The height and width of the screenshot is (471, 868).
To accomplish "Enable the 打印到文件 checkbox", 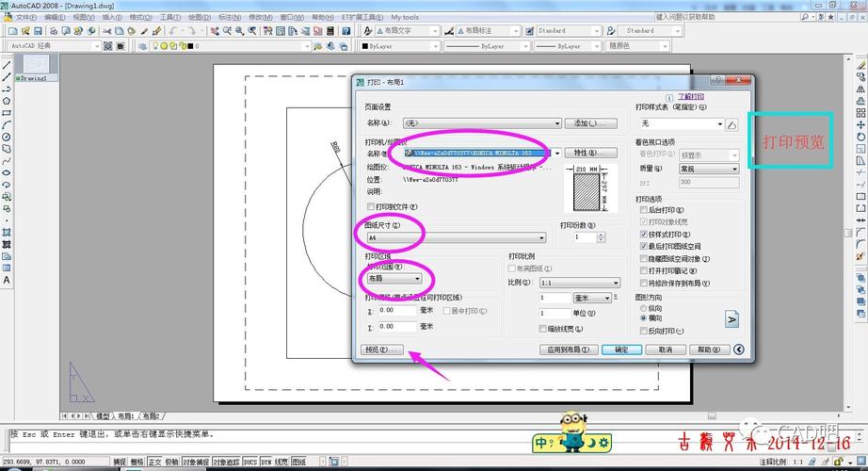I will (x=370, y=206).
